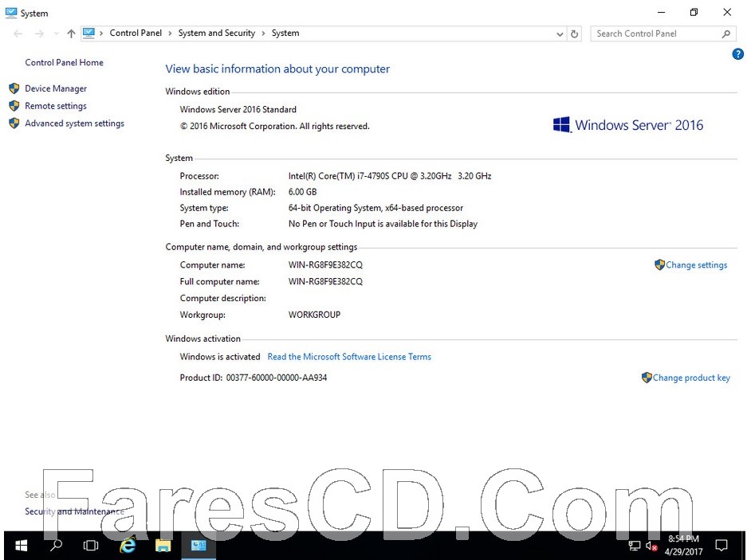Click 'Windows is activated' text
747x560 pixels.
(220, 357)
